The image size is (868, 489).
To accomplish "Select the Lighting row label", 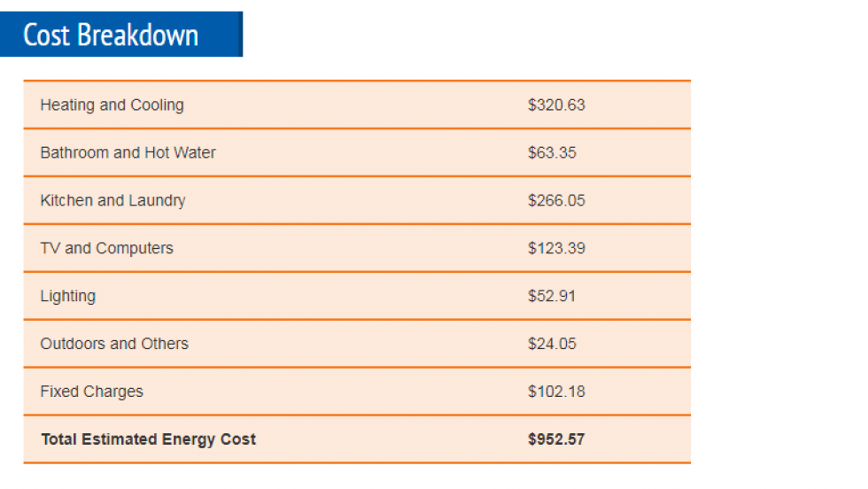I will click(x=67, y=296).
